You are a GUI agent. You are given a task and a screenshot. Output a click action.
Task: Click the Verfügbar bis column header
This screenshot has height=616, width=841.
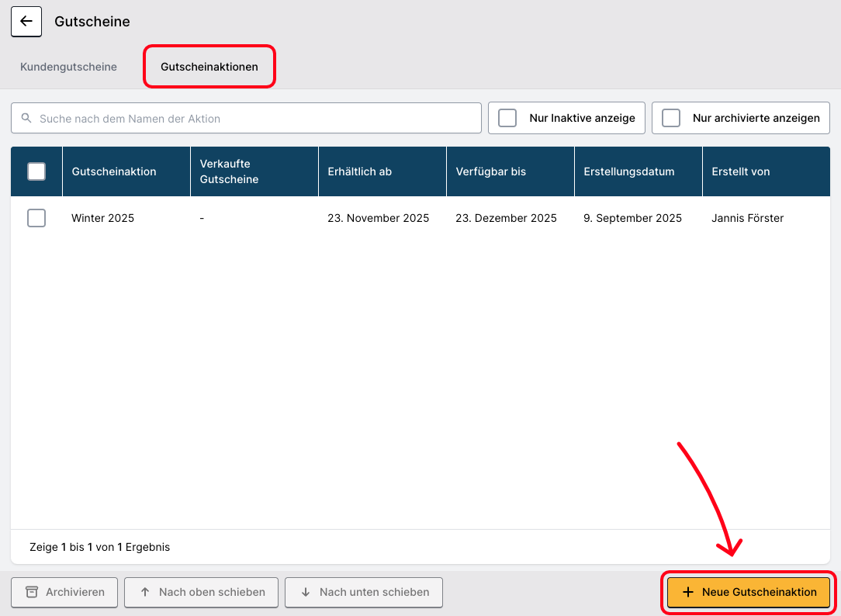pos(490,171)
